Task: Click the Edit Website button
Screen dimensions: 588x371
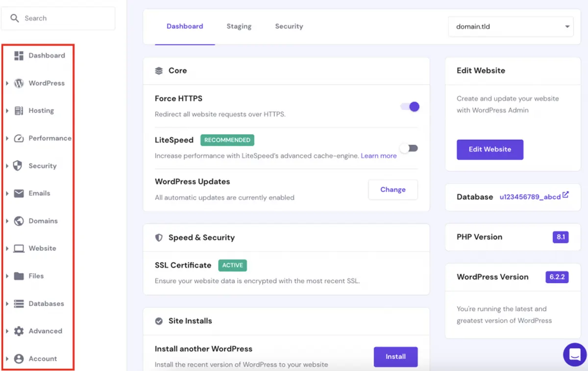Action: point(490,149)
